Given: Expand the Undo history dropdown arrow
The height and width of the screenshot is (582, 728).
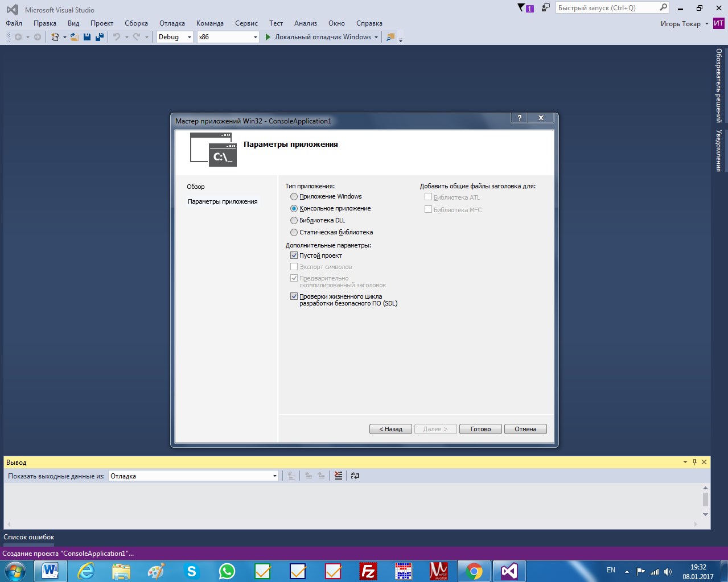Looking at the screenshot, I should tap(126, 37).
